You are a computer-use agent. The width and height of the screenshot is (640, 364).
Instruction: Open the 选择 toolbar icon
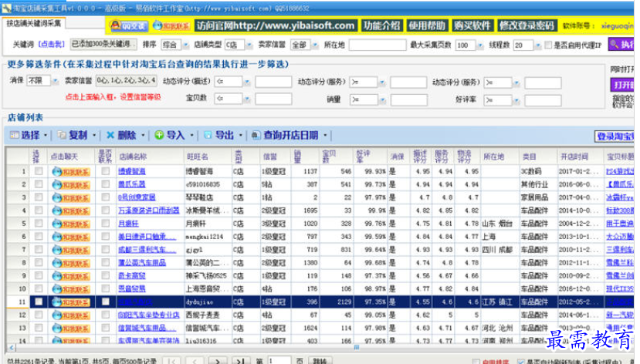pyautogui.click(x=15, y=135)
